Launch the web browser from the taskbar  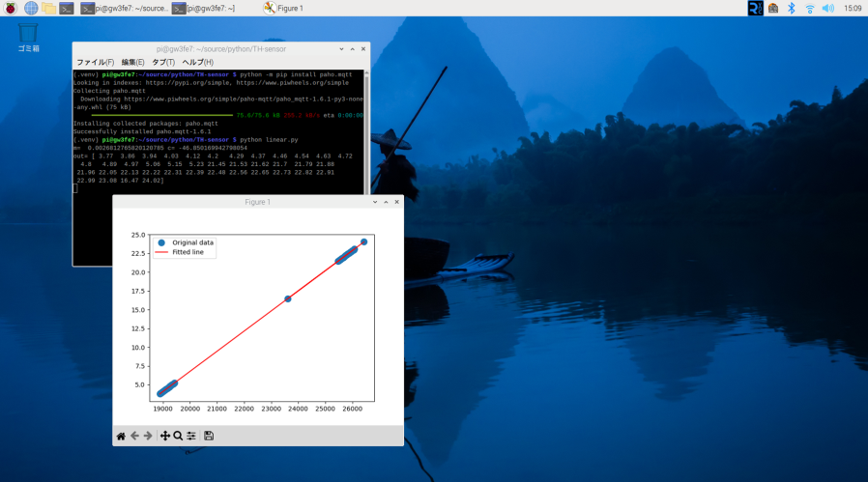pyautogui.click(x=31, y=8)
